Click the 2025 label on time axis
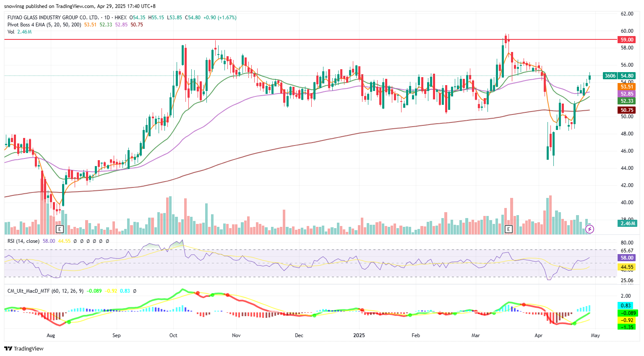The height and width of the screenshot is (356, 644). [x=359, y=335]
